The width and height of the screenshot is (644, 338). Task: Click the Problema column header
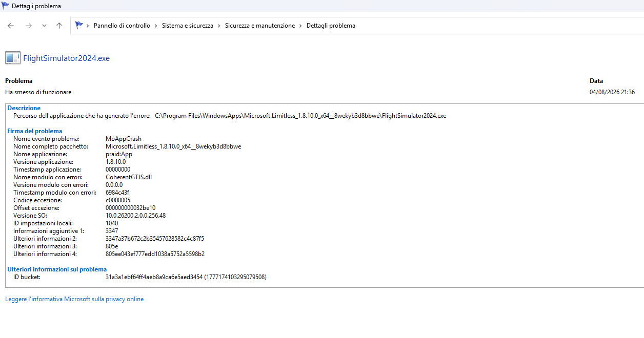19,81
